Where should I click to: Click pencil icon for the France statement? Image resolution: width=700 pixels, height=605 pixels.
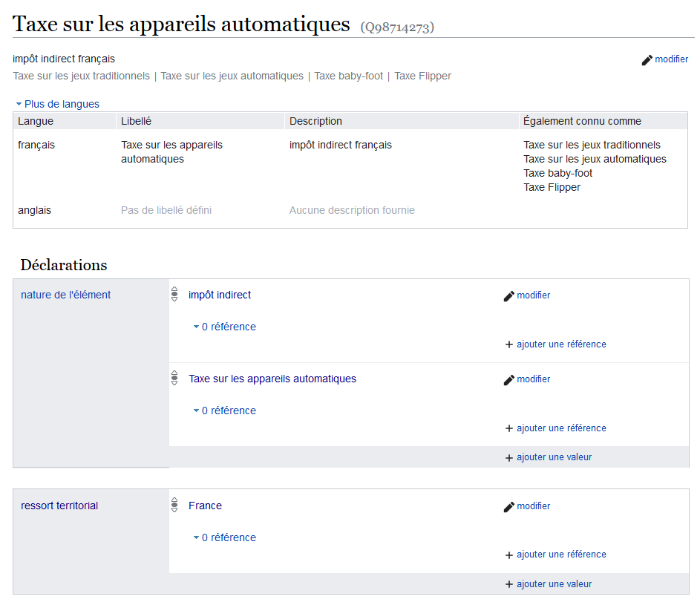click(509, 507)
